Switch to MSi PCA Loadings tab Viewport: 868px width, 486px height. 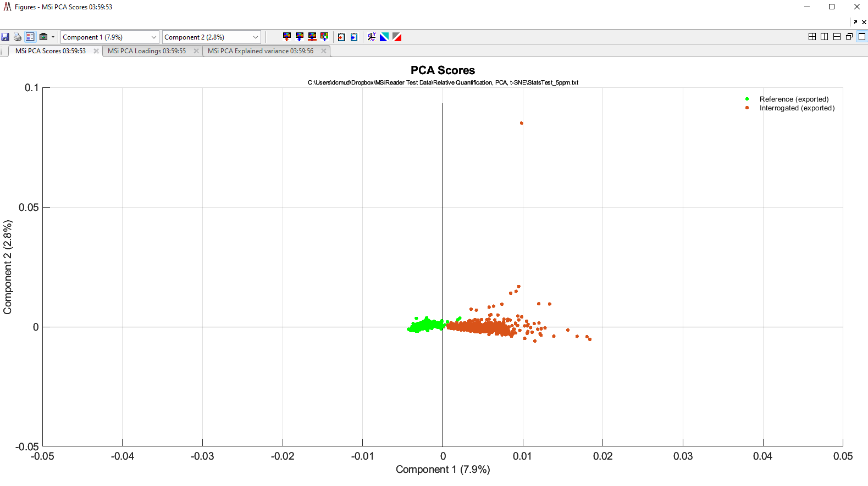pyautogui.click(x=146, y=51)
